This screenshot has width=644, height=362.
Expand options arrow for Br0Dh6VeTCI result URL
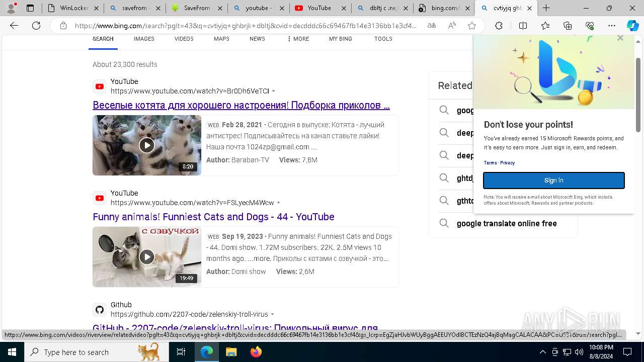pos(274,92)
